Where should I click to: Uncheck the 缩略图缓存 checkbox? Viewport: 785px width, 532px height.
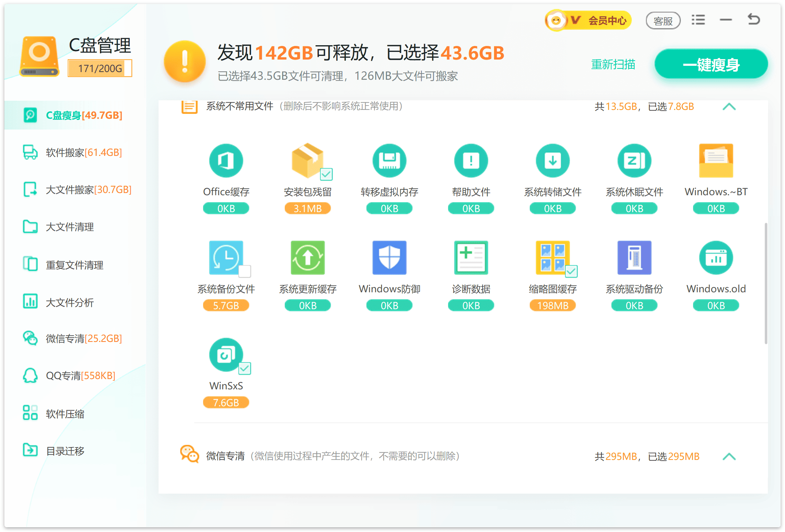tap(571, 271)
